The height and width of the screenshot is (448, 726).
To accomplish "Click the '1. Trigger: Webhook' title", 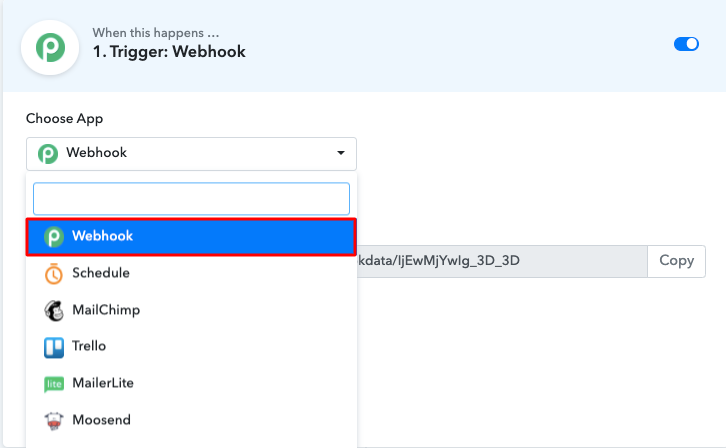I will tap(169, 51).
